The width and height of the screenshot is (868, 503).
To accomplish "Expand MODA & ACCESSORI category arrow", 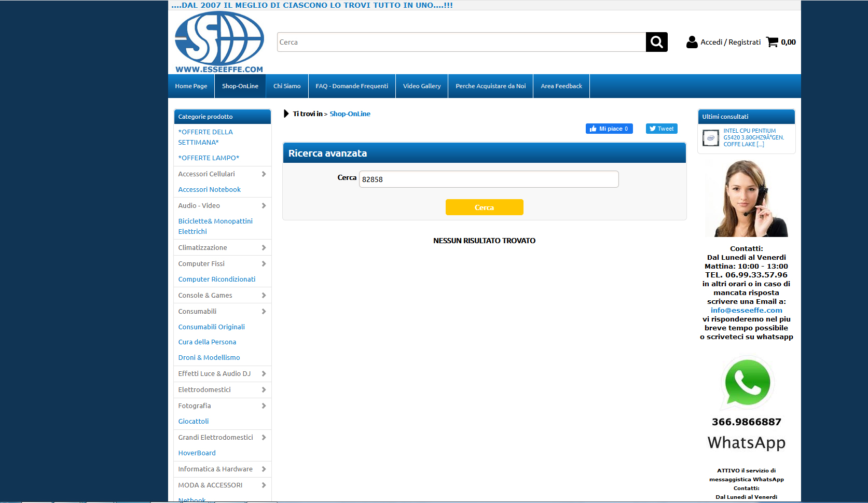I will pos(264,485).
